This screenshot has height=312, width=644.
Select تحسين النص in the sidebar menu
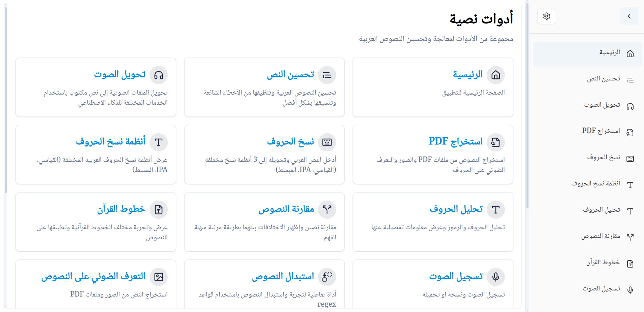(x=587, y=80)
